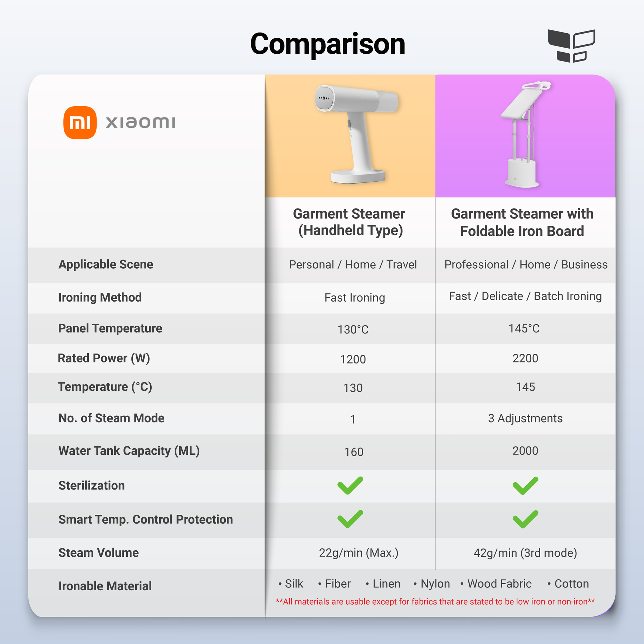Click the dark cube logo top right
Viewport: 644px width, 644px height.
(571, 46)
